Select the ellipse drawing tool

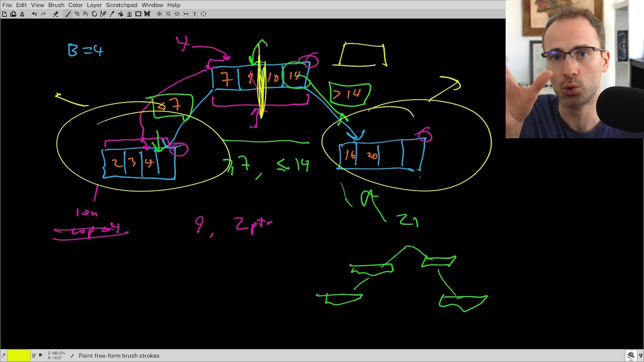tap(94, 14)
